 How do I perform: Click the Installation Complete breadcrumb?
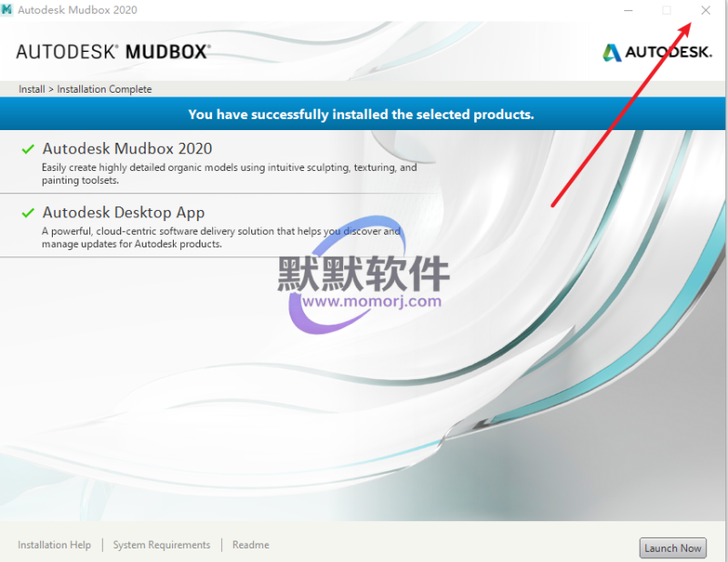105,89
